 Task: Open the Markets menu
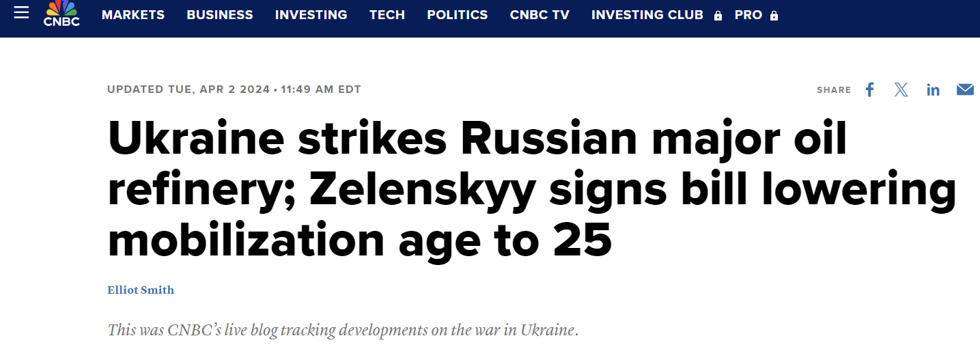[x=133, y=14]
